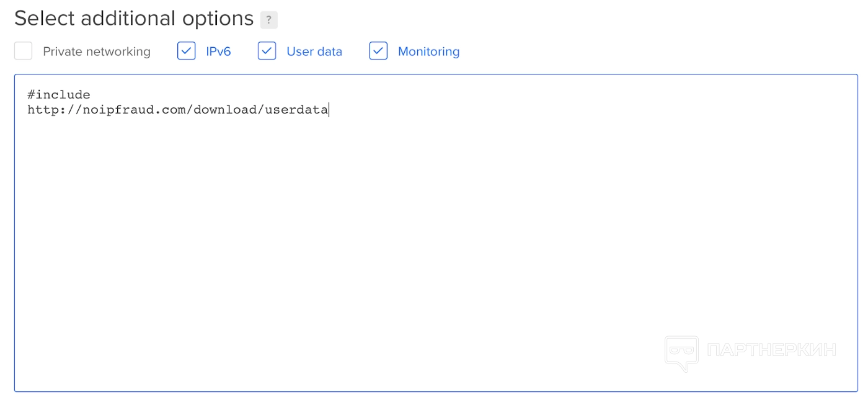This screenshot has height=405, width=868.
Task: Place cursor at the word userdata
Action: pos(296,110)
